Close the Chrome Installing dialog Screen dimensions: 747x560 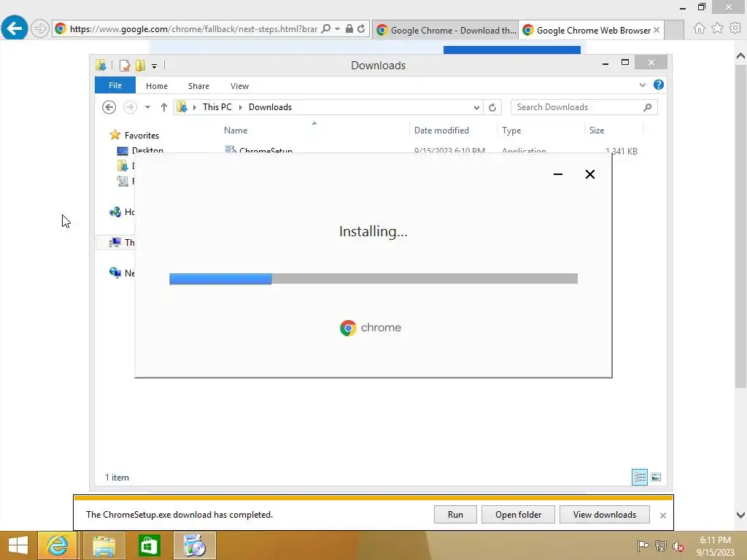coord(589,174)
